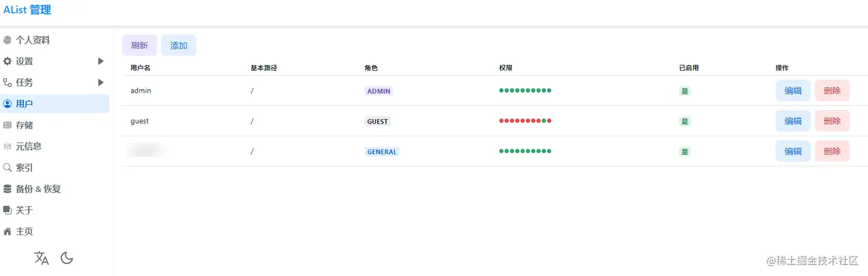
Task: Expand the 任务 submenu arrow
Action: (x=101, y=83)
